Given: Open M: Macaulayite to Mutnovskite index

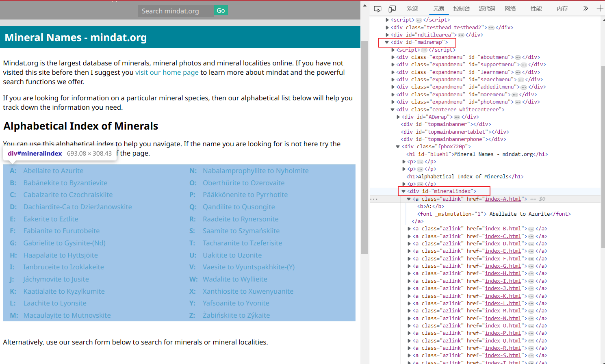Looking at the screenshot, I should [60, 315].
